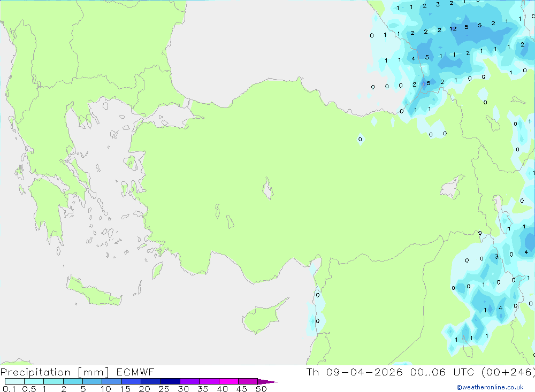This screenshot has height=392, width=535.
Task: Click the legend label 0.1
Action: 9,389
